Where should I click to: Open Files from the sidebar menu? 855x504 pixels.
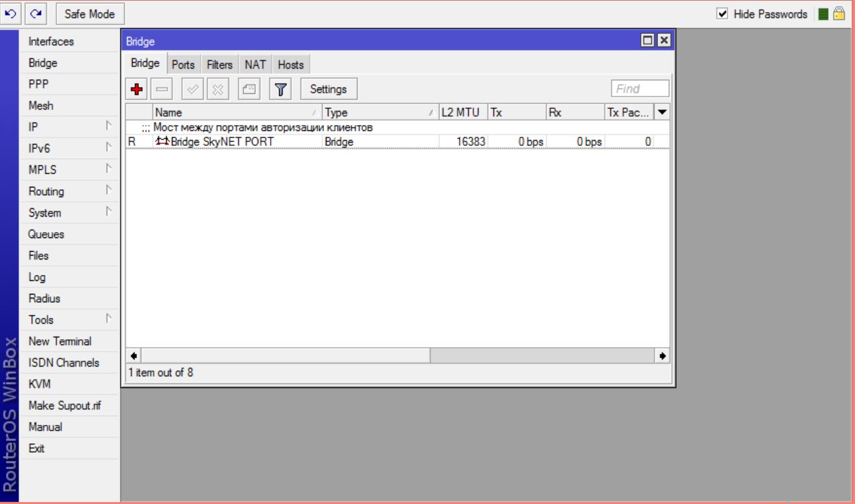pos(69,256)
